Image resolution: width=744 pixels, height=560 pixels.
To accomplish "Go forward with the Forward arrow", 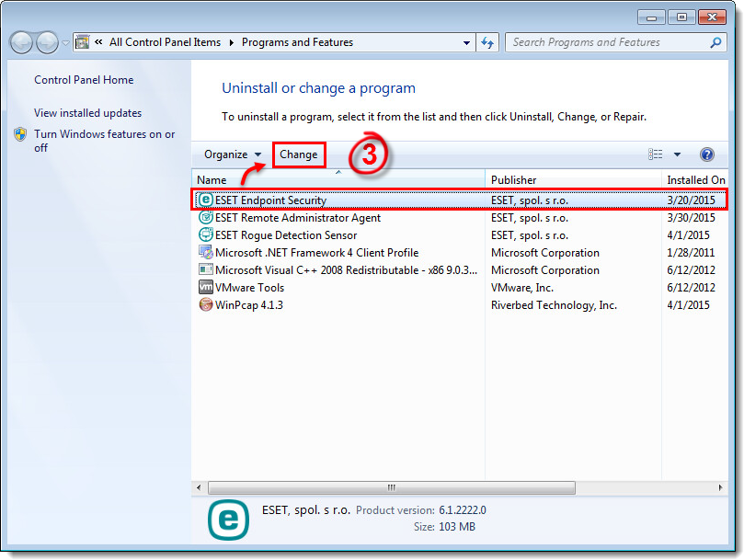I will 47,42.
